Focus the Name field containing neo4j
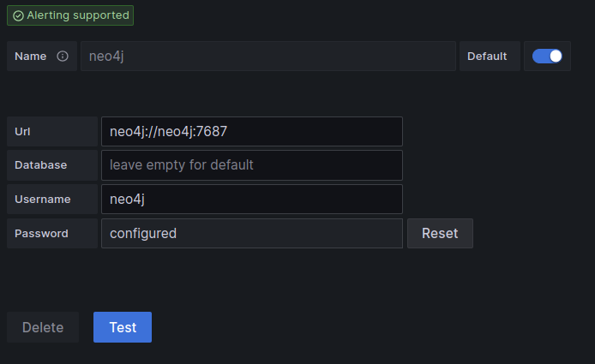Viewport: 595px width, 364px height. click(x=268, y=57)
